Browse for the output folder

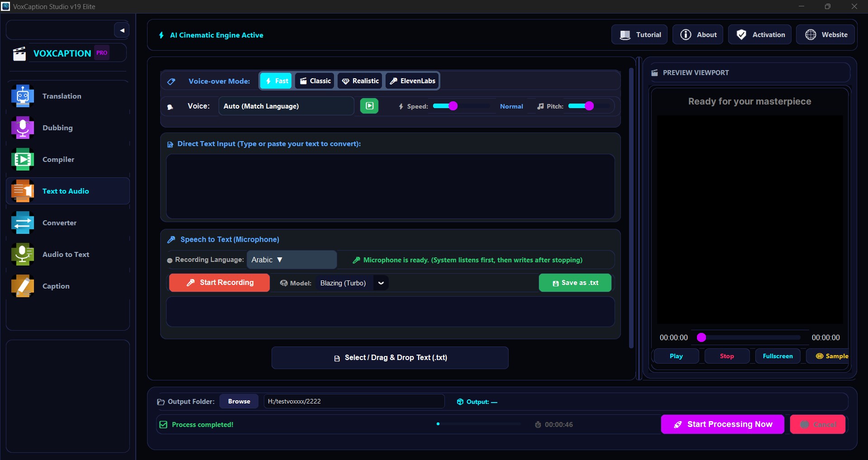(x=239, y=401)
